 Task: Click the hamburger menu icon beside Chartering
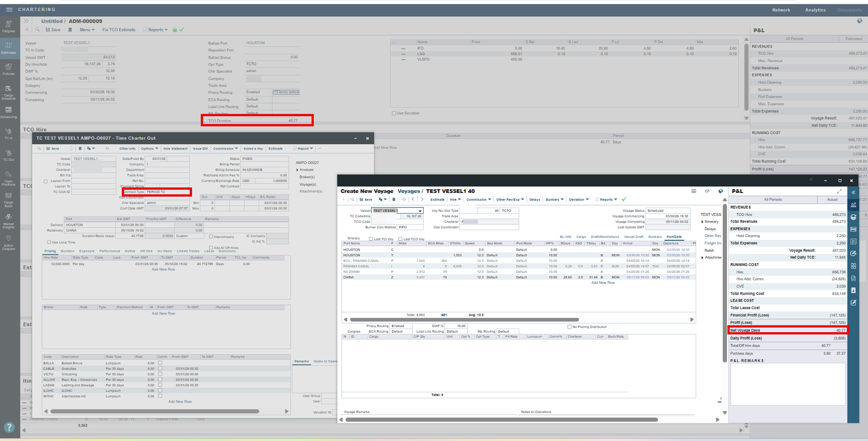9,9
